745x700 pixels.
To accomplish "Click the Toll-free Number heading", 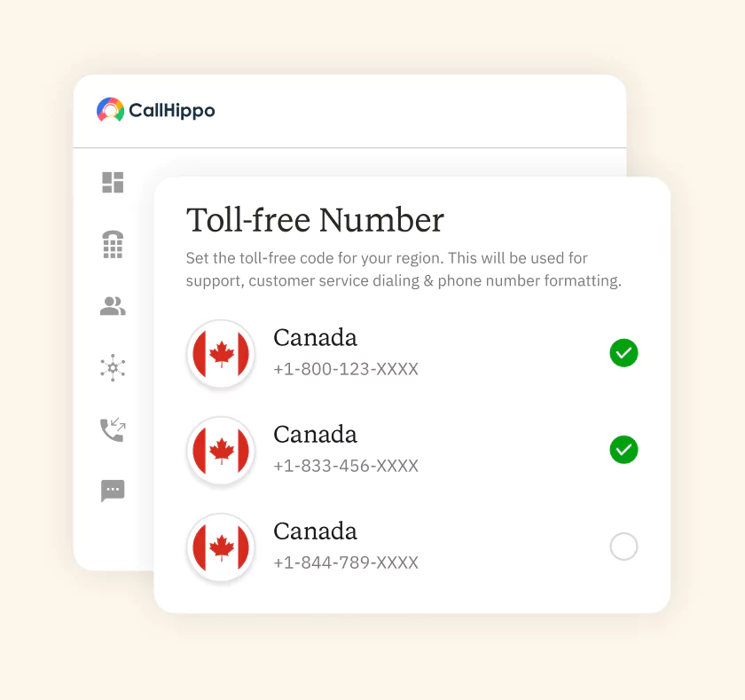I will click(x=315, y=220).
